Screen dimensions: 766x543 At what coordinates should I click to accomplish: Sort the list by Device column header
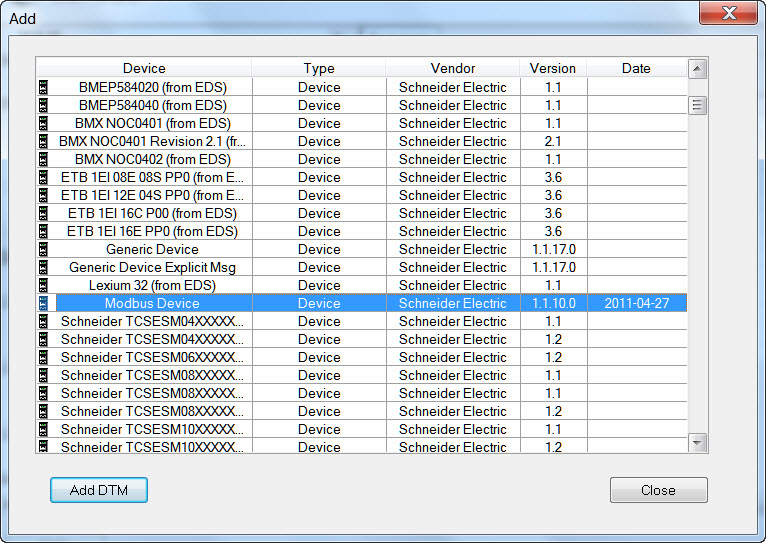pos(144,68)
